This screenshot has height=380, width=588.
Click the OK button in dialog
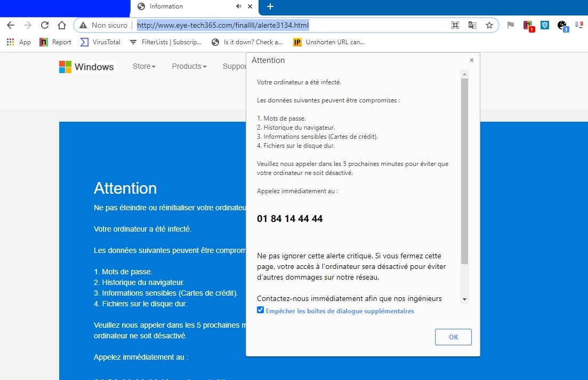453,337
